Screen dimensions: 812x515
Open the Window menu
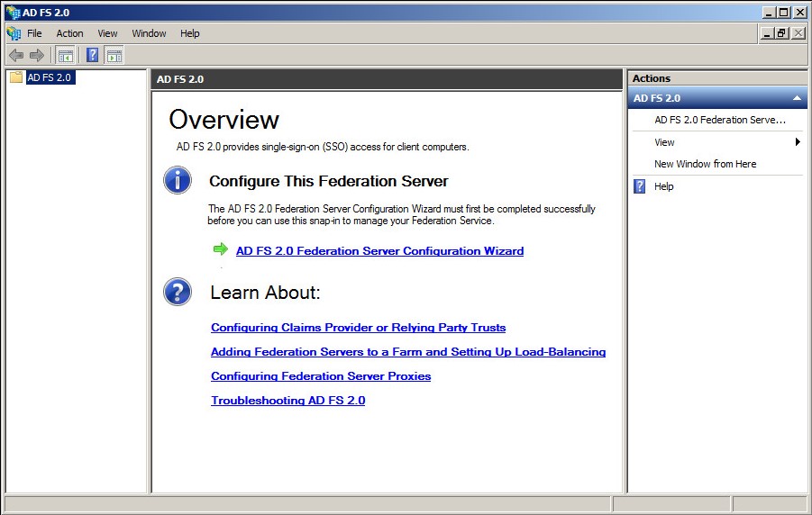pos(149,33)
